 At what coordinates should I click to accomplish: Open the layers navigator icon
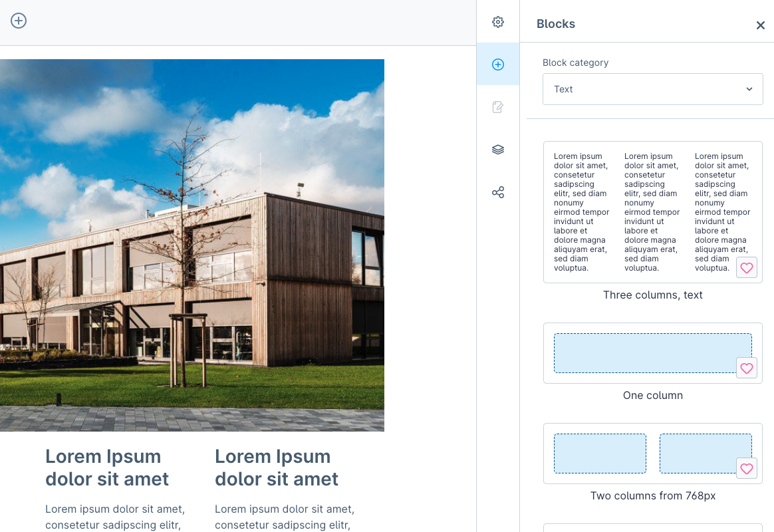click(498, 150)
